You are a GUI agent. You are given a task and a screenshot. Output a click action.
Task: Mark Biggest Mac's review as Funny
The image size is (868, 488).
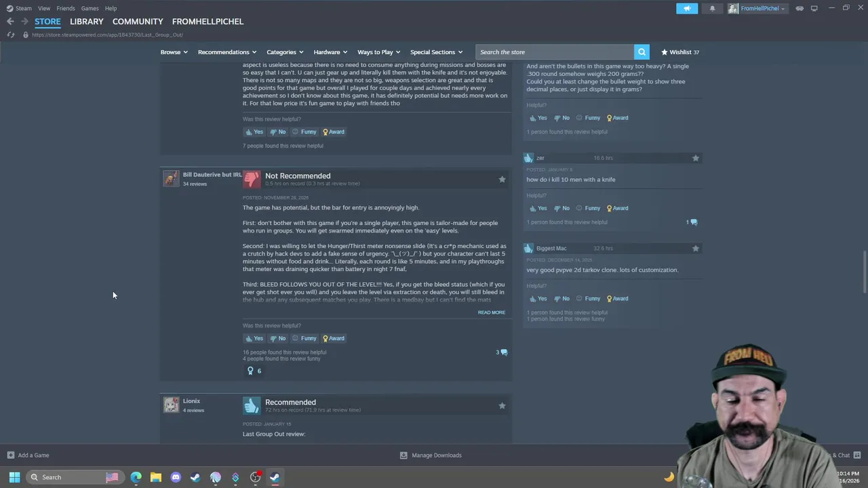[x=589, y=298]
